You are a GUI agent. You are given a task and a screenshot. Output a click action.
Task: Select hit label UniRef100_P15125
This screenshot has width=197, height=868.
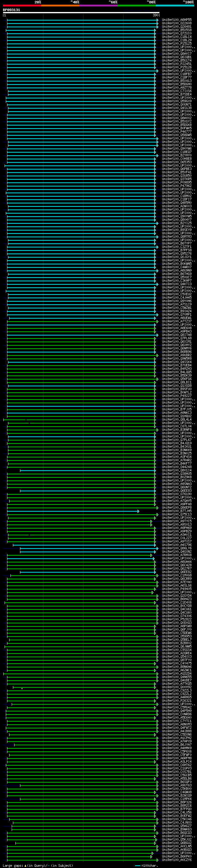tap(177, 43)
